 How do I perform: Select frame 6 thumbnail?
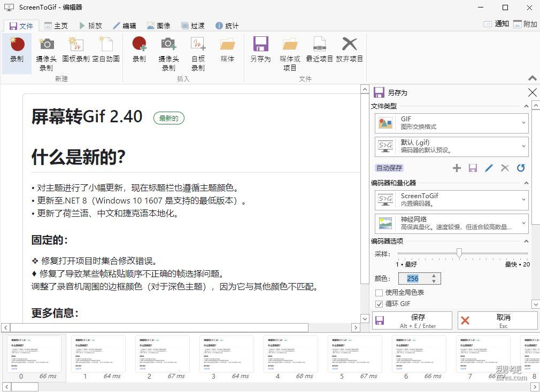coord(419,357)
